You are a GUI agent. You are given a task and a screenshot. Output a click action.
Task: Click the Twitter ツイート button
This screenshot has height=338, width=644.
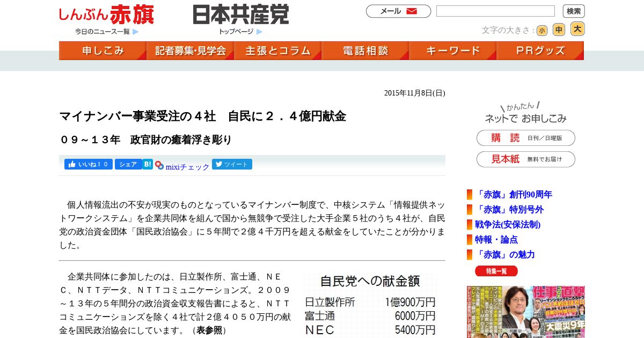tap(232, 165)
